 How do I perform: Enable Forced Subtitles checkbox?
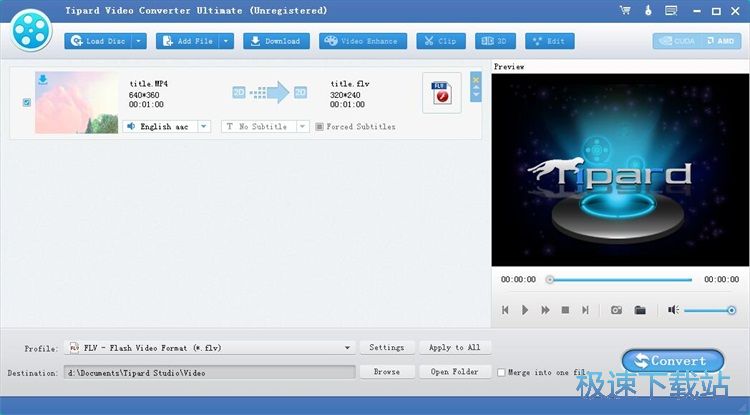click(x=319, y=127)
